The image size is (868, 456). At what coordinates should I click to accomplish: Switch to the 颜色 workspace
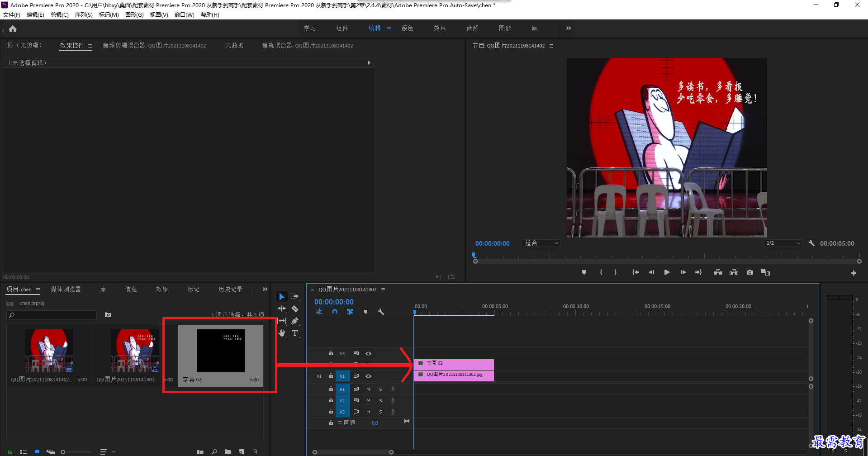pyautogui.click(x=407, y=28)
